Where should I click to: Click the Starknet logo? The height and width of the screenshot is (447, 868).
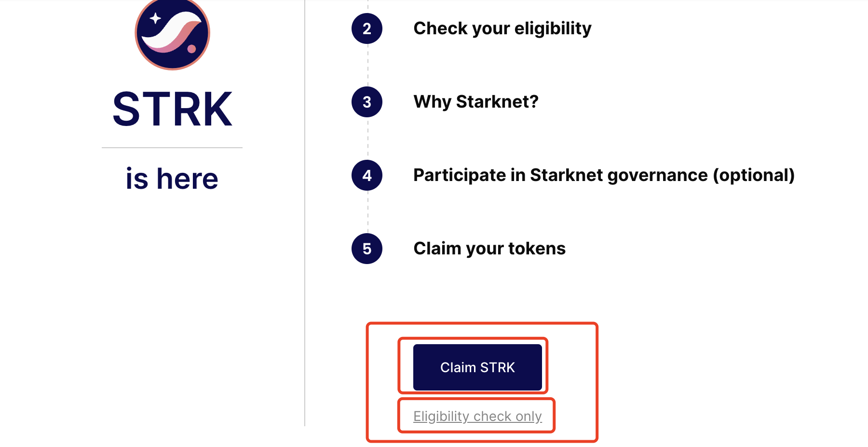tap(172, 33)
